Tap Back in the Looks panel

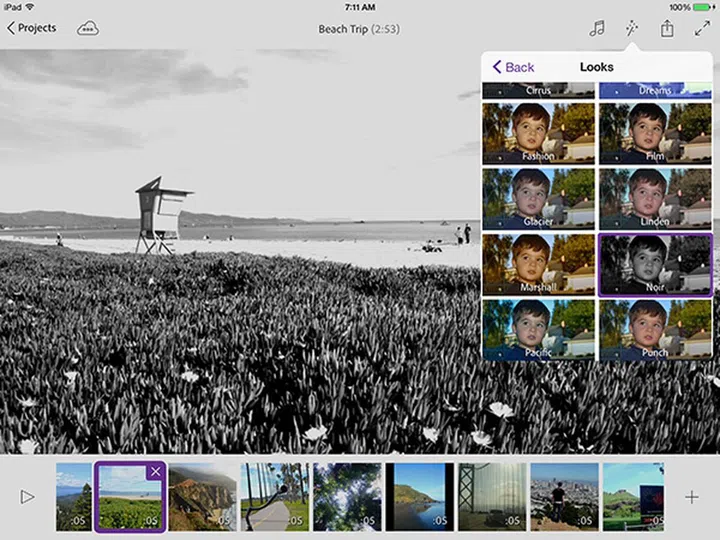click(x=513, y=67)
